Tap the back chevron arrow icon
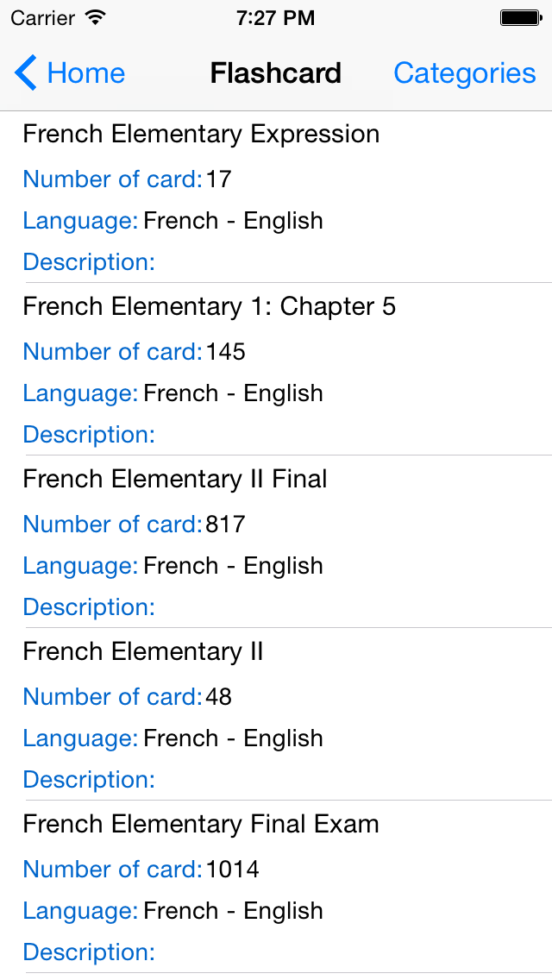 pyautogui.click(x=24, y=73)
